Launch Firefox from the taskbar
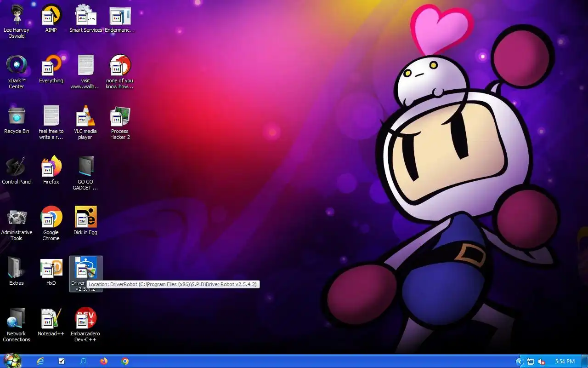This screenshot has width=588, height=368. (x=104, y=361)
